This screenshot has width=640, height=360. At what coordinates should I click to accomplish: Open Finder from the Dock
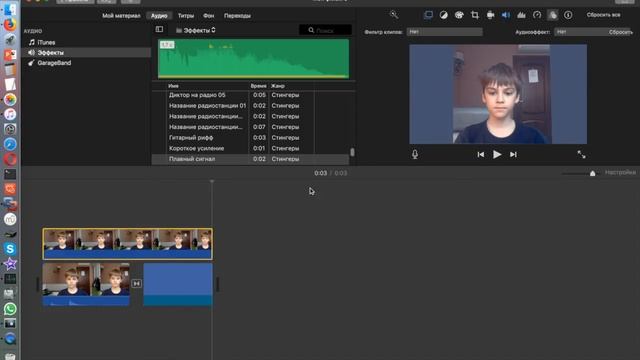[x=10, y=9]
